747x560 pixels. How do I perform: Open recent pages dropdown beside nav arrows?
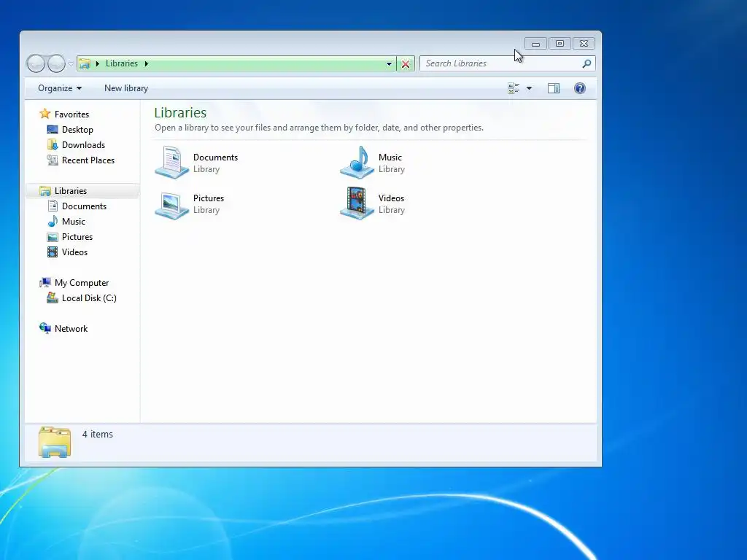pyautogui.click(x=71, y=64)
